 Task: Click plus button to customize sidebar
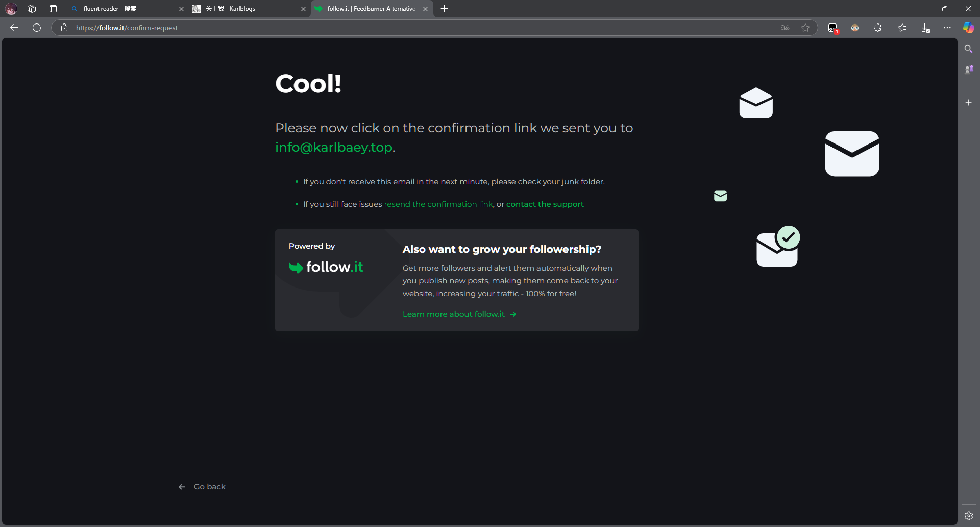(968, 103)
